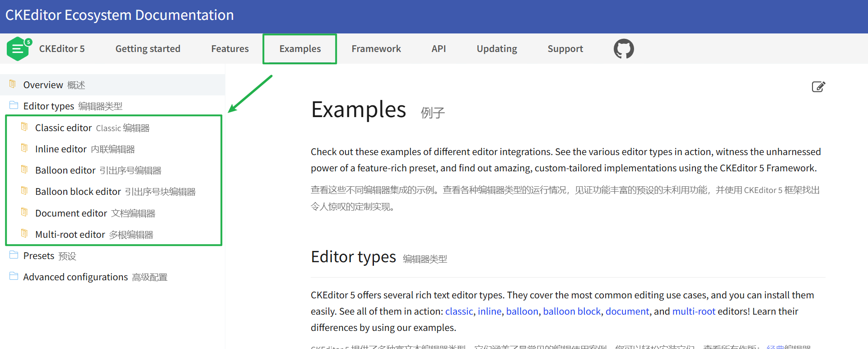Follow the balloon block link
Image resolution: width=868 pixels, height=349 pixels.
[572, 311]
